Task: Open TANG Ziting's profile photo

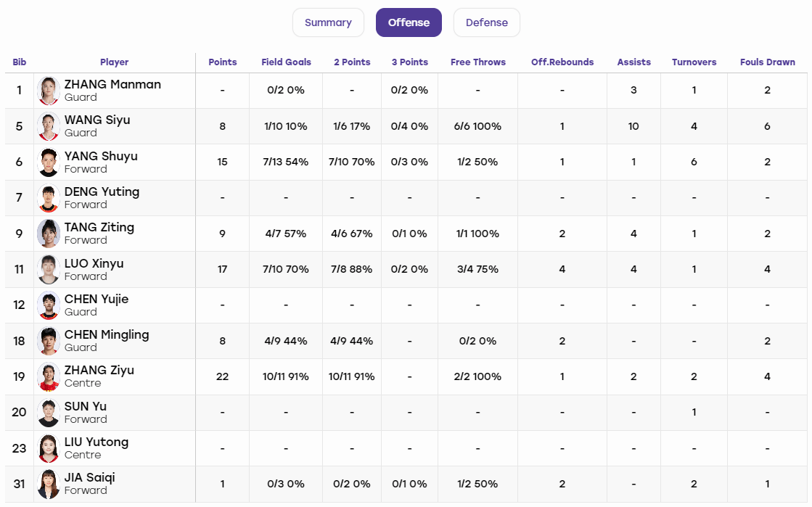Action: 49,234
